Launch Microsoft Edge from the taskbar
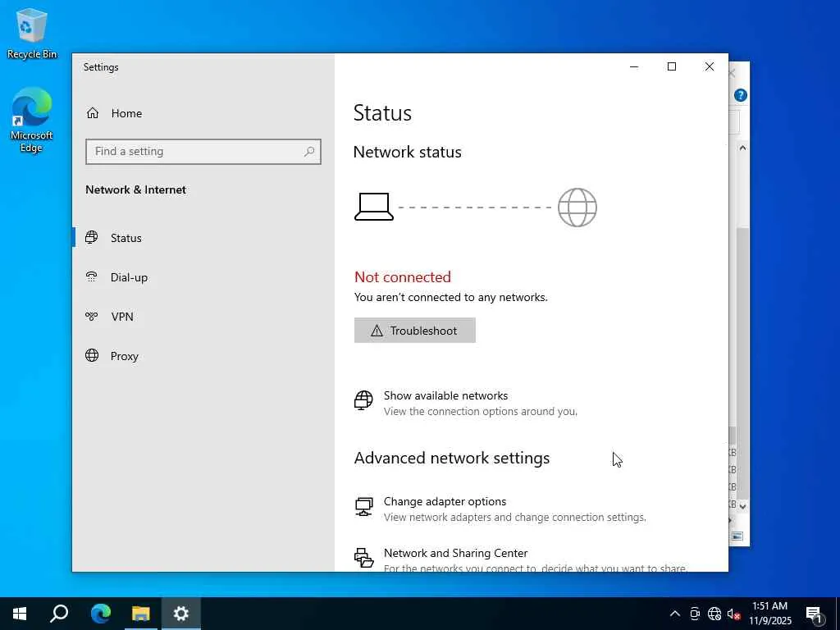The height and width of the screenshot is (630, 840). (x=100, y=614)
